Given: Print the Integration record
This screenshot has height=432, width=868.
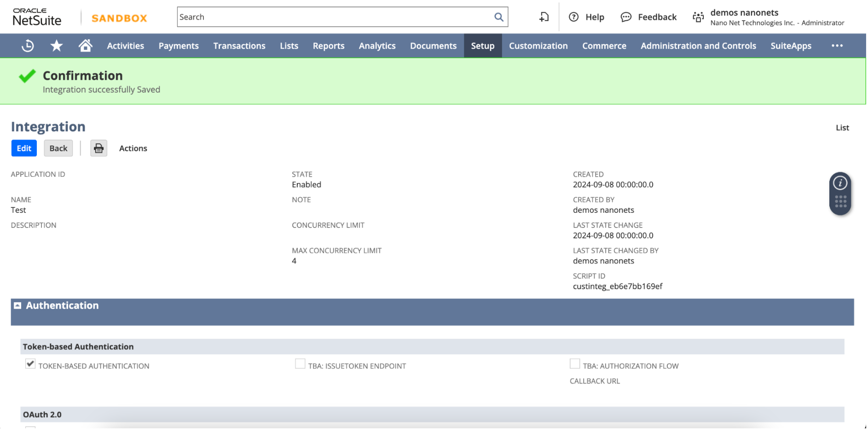Looking at the screenshot, I should click(x=98, y=148).
